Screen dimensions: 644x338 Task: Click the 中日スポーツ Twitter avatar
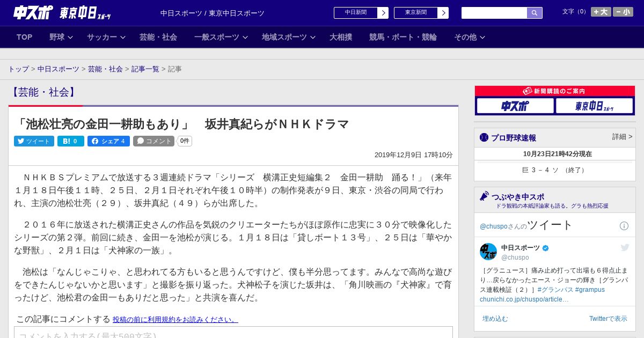488,252
